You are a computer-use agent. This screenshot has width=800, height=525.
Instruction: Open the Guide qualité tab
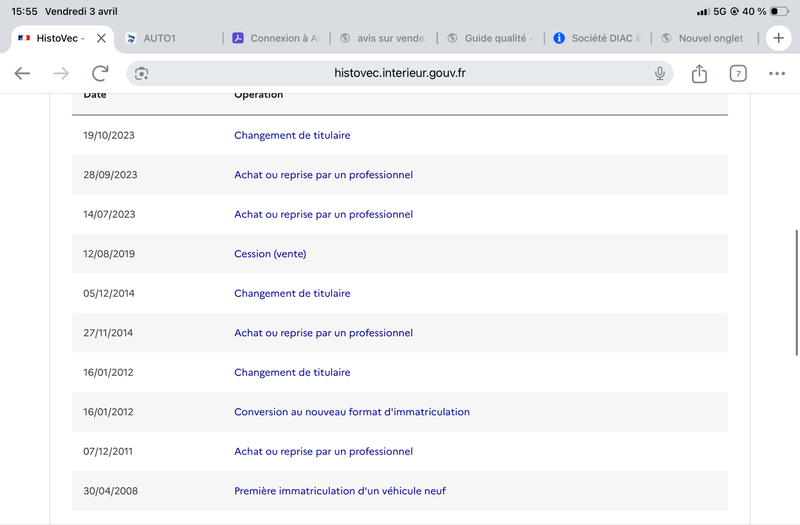490,38
